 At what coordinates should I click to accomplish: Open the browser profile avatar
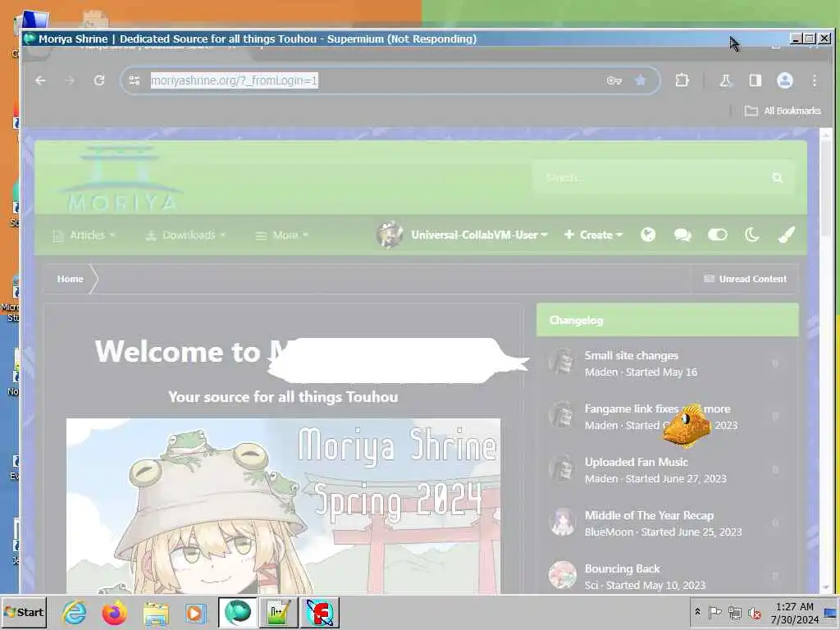point(785,80)
